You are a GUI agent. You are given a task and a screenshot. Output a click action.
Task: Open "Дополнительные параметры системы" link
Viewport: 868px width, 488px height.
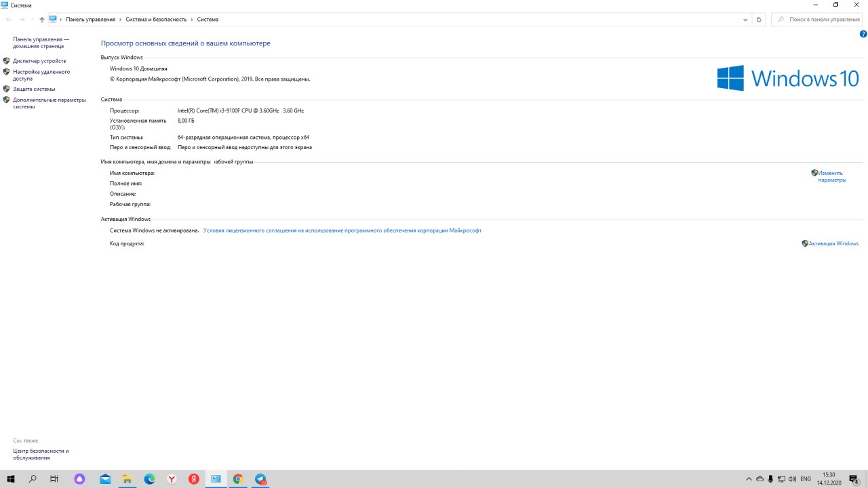tap(50, 103)
